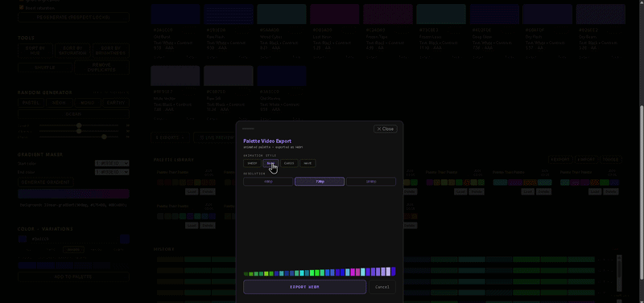Click Remove Duplicates

[102, 68]
